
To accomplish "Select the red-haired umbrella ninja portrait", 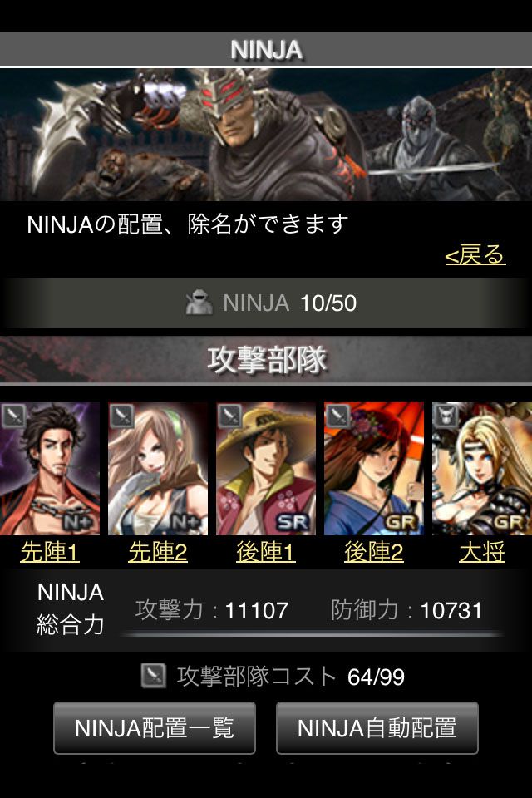I will pos(374,469).
